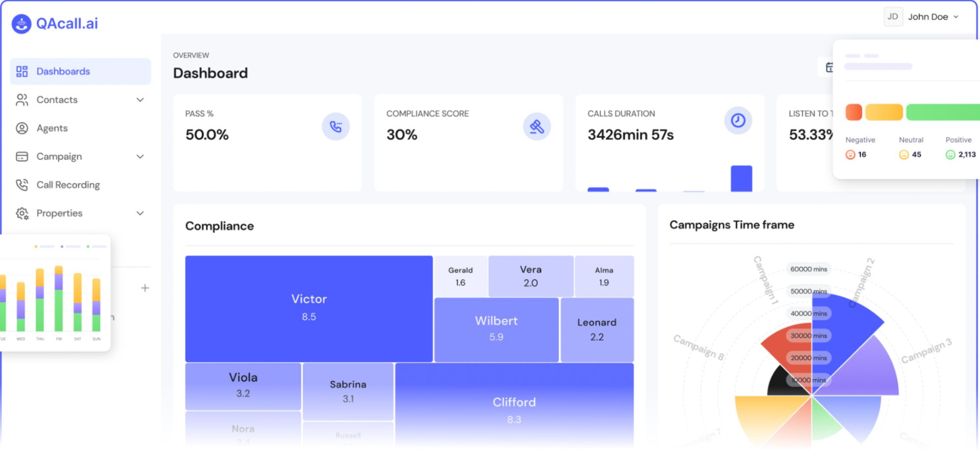The image size is (980, 450).
Task: Expand the Properties submenu chevron
Action: pos(140,213)
